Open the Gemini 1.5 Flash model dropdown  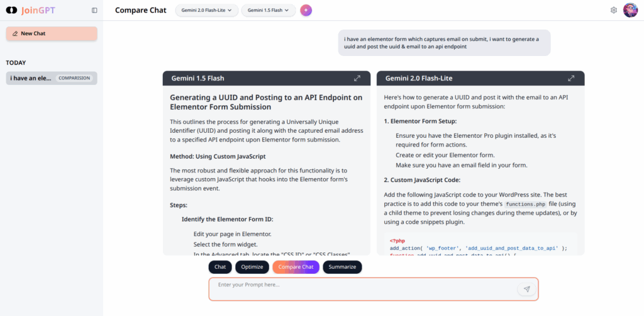[x=268, y=10]
